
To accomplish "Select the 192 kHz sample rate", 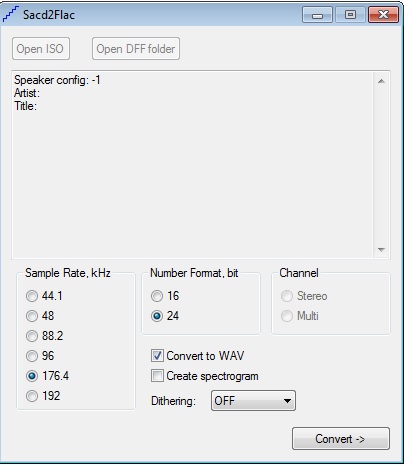I will click(x=32, y=396).
